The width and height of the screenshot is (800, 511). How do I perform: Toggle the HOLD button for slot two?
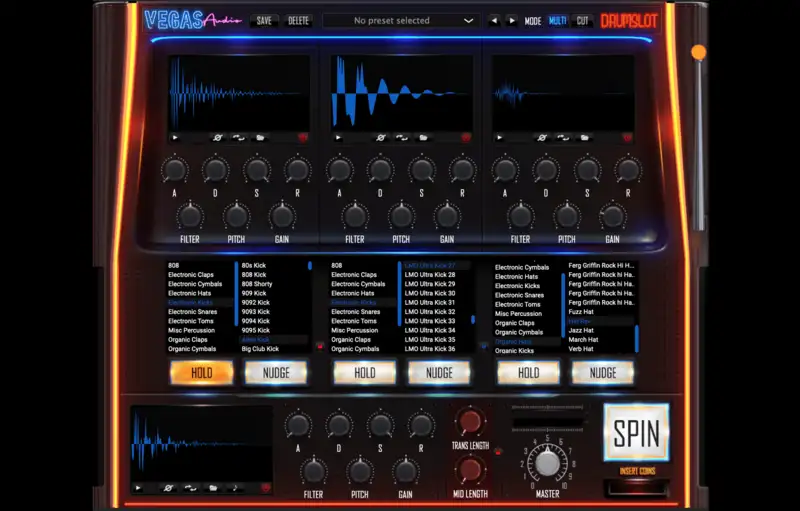[365, 373]
